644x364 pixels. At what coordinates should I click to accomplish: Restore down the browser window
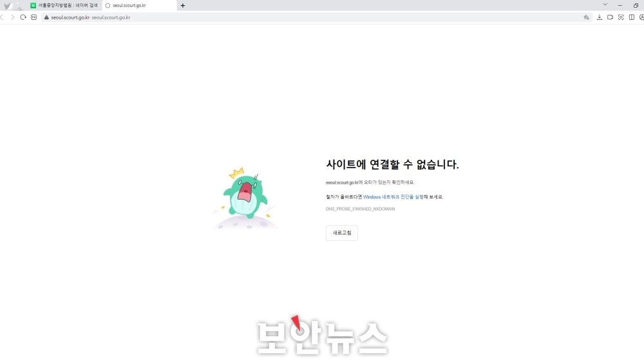click(636, 5)
